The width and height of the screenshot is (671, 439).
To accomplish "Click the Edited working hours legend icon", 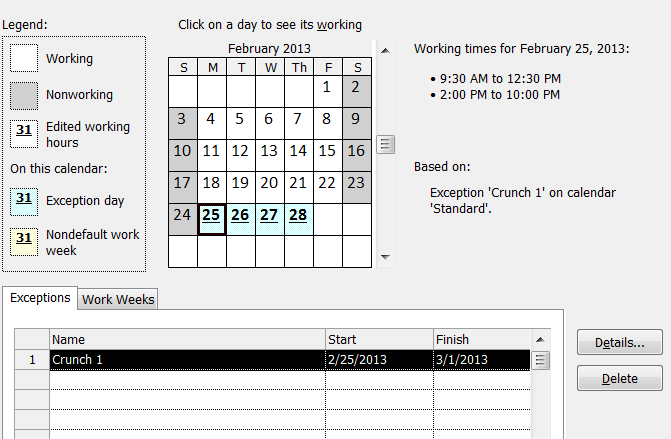I will point(24,134).
